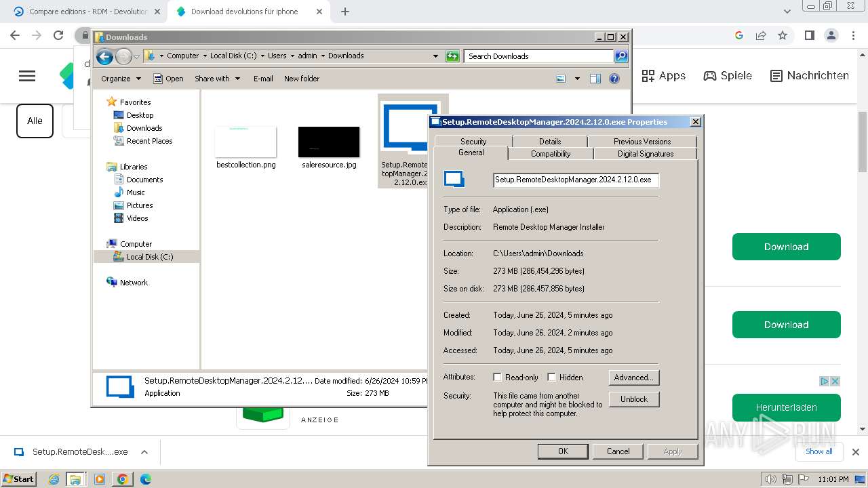868x488 pixels.
Task: Confirm Properties dialog with OK
Action: 563,451
